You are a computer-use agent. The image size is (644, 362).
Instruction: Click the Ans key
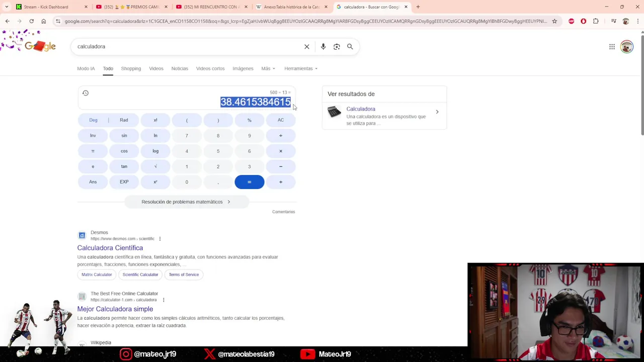pyautogui.click(x=93, y=182)
